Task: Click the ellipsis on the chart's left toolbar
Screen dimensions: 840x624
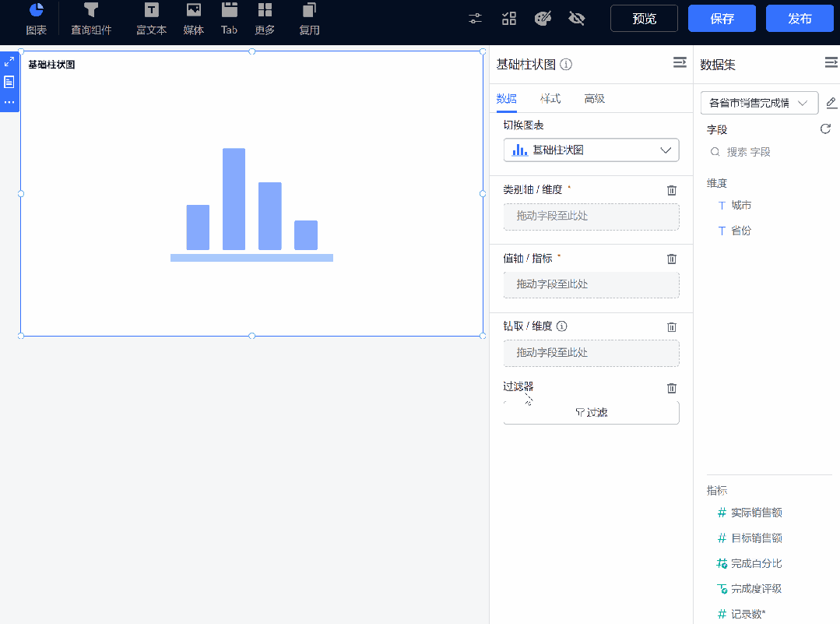Action: coord(9,101)
